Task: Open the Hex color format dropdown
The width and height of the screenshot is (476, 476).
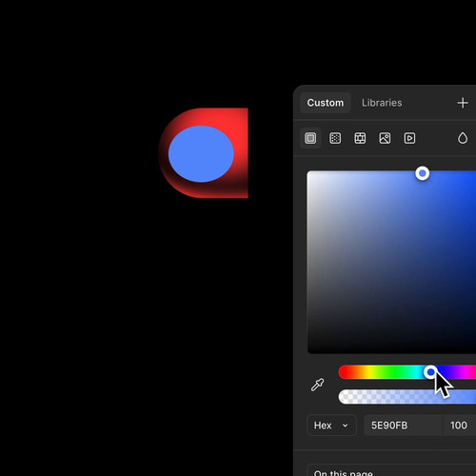Action: [331, 426]
